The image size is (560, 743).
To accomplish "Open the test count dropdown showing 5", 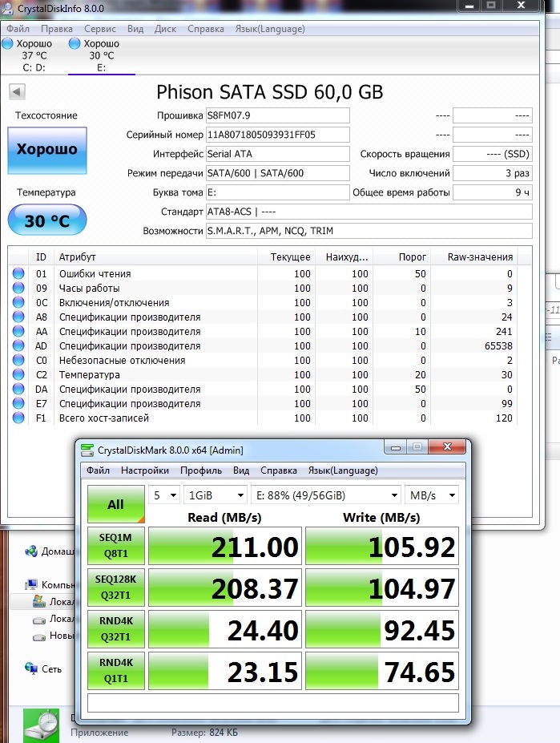I will (x=164, y=495).
